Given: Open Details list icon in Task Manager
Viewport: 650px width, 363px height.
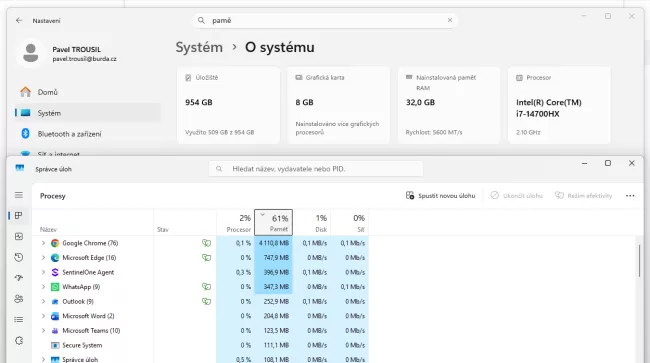Looking at the screenshot, I should (x=19, y=319).
